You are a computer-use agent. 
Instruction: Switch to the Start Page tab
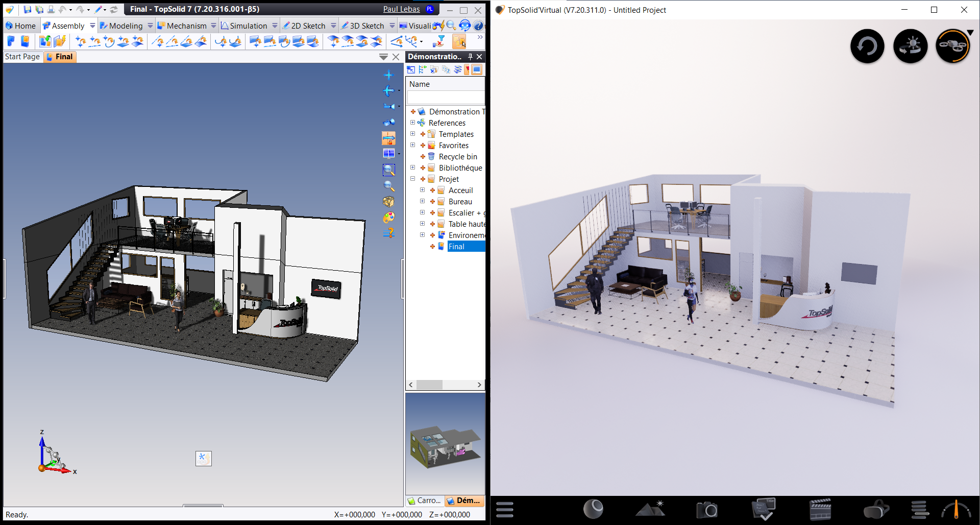coord(22,57)
